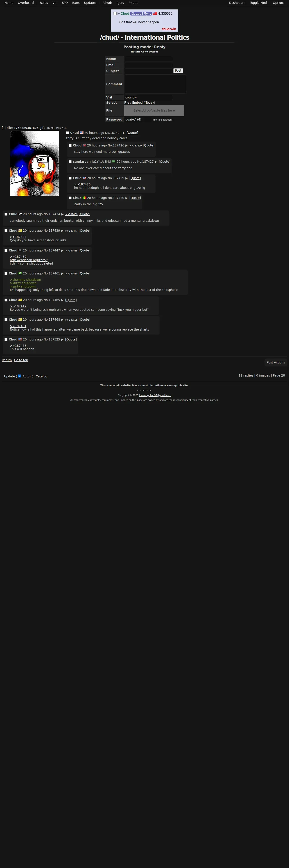Screen dimensions: 289x868
Task: Open the Post Actions panel
Action: click(x=275, y=363)
